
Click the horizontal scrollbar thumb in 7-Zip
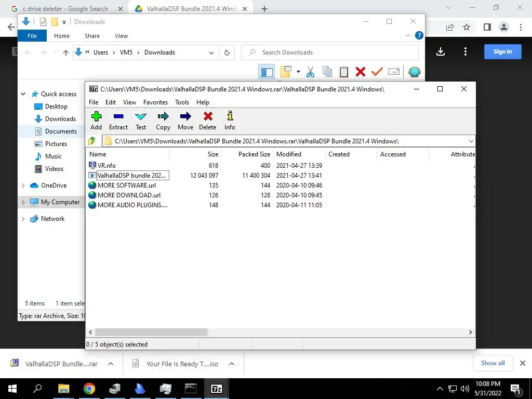(151, 332)
